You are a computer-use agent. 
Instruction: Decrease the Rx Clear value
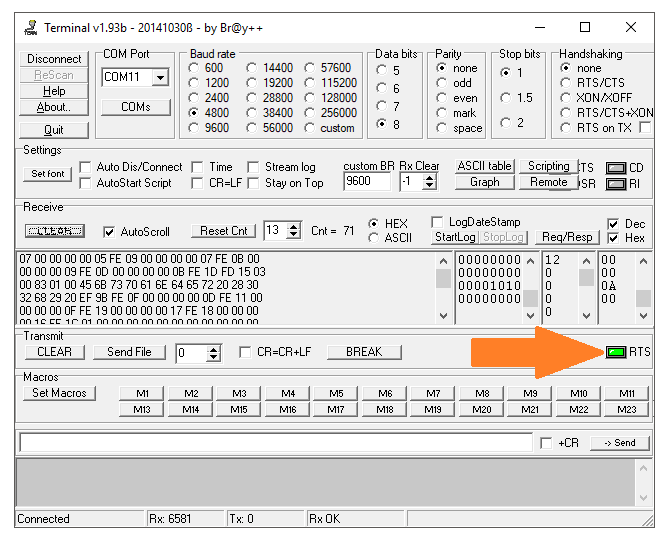429,186
